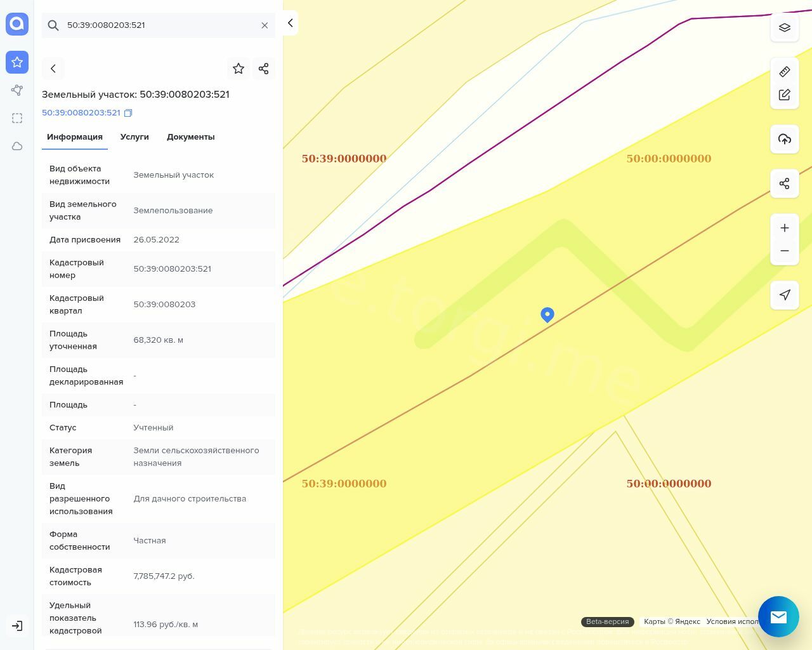This screenshot has height=650, width=812.
Task: Clear the search field
Action: pyautogui.click(x=265, y=25)
